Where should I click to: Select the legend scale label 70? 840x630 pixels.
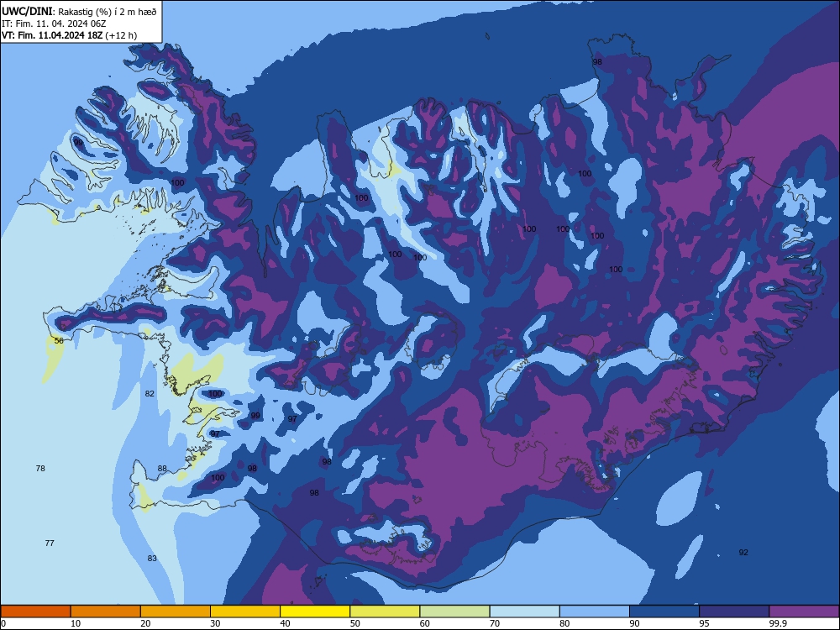click(x=495, y=623)
